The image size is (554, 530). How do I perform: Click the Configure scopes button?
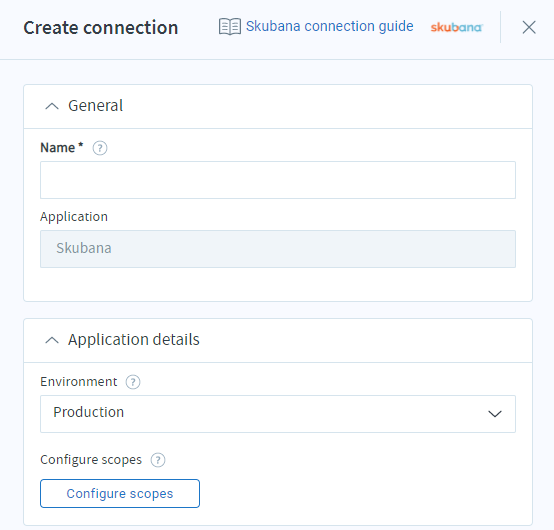(120, 493)
